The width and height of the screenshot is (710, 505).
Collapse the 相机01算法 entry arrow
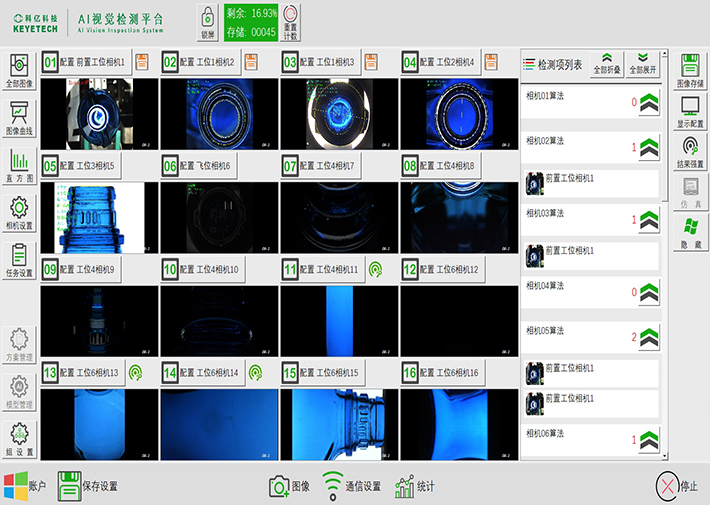[x=649, y=102]
